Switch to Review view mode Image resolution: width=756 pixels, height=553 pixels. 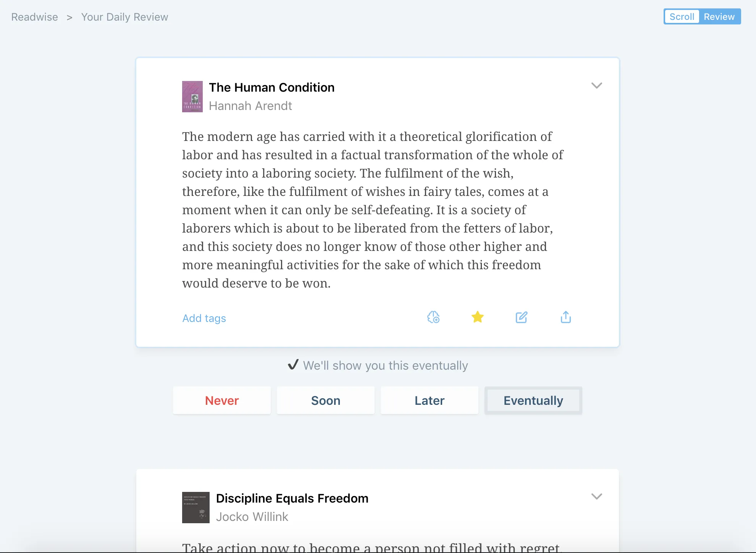pyautogui.click(x=719, y=17)
